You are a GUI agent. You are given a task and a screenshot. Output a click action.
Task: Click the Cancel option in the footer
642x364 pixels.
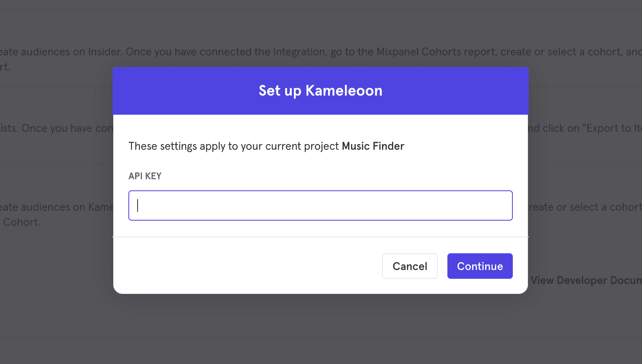[x=410, y=266]
